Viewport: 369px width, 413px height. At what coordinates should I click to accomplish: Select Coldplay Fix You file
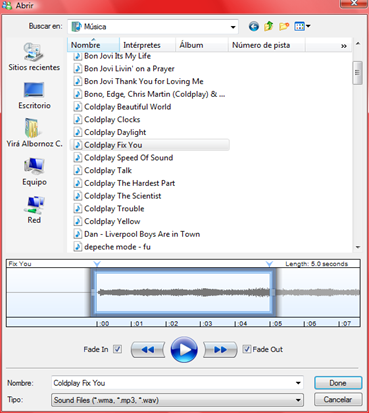[x=150, y=145]
